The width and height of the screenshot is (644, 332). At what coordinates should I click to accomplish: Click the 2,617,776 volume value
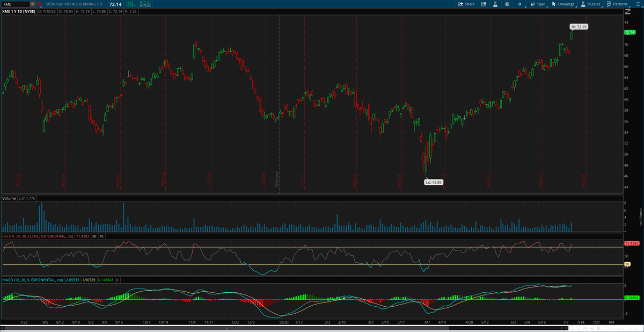pos(27,198)
